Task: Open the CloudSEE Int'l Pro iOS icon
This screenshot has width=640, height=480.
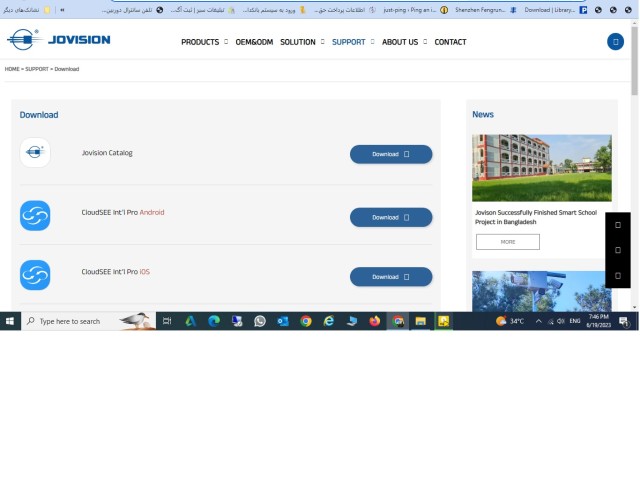Action: click(35, 275)
